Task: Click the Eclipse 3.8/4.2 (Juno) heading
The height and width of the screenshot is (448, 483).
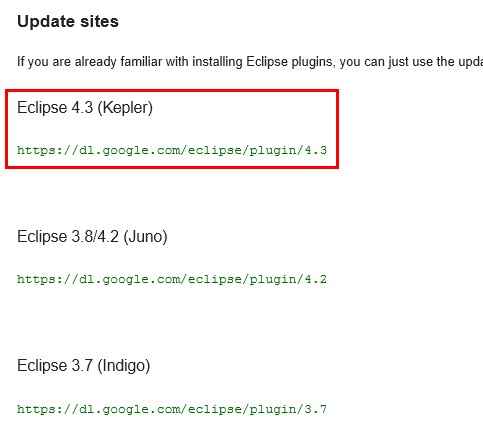Action: (92, 237)
